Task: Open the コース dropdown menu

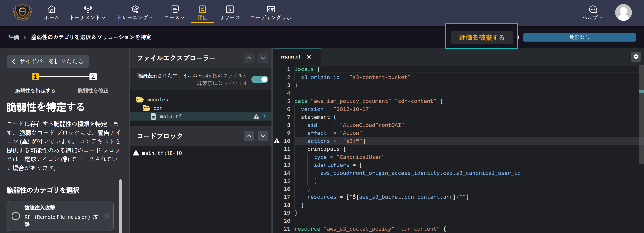Action: click(x=174, y=13)
